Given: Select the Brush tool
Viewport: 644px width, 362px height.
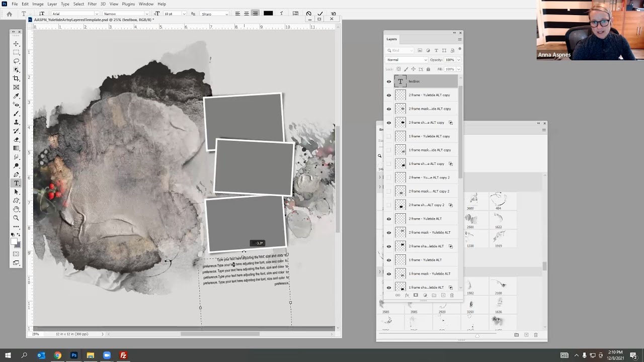Looking at the screenshot, I should coord(17,114).
